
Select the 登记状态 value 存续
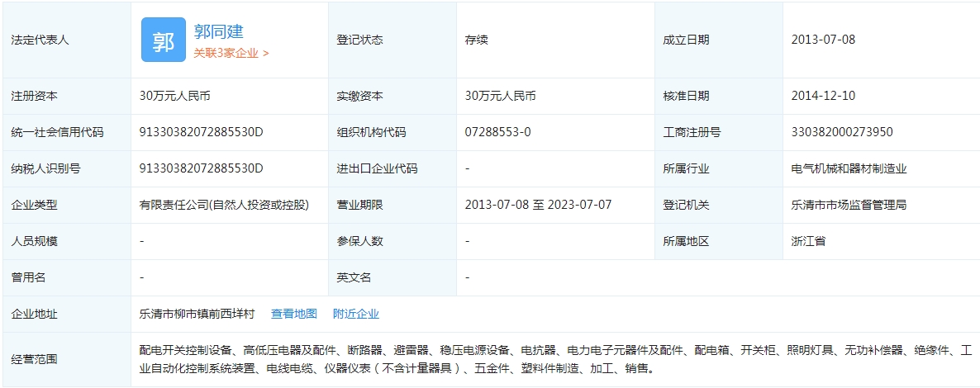[x=477, y=40]
